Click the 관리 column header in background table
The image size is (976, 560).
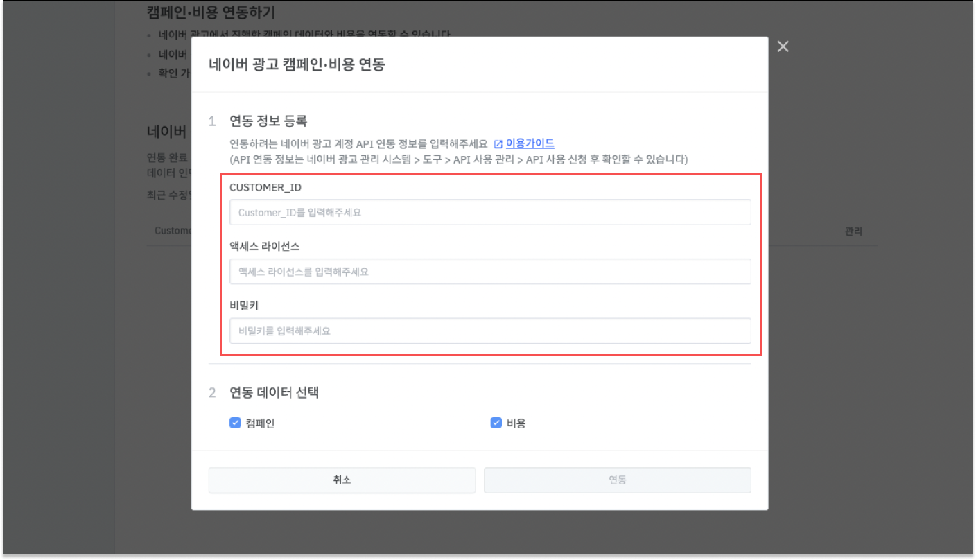(x=853, y=231)
